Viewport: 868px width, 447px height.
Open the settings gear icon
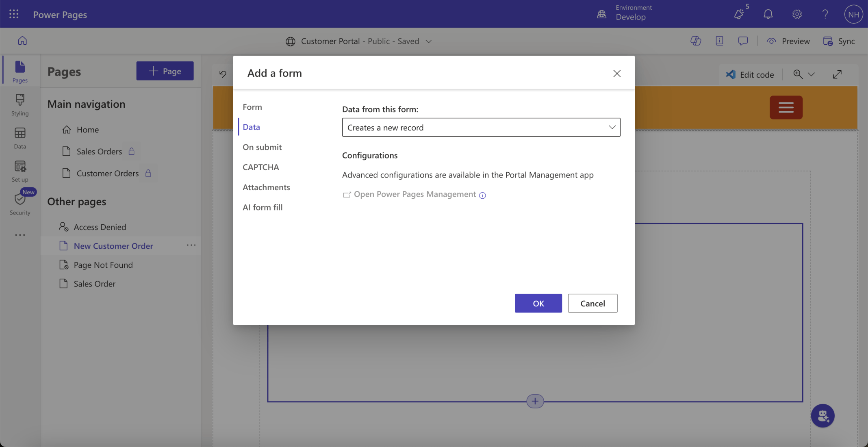(796, 14)
